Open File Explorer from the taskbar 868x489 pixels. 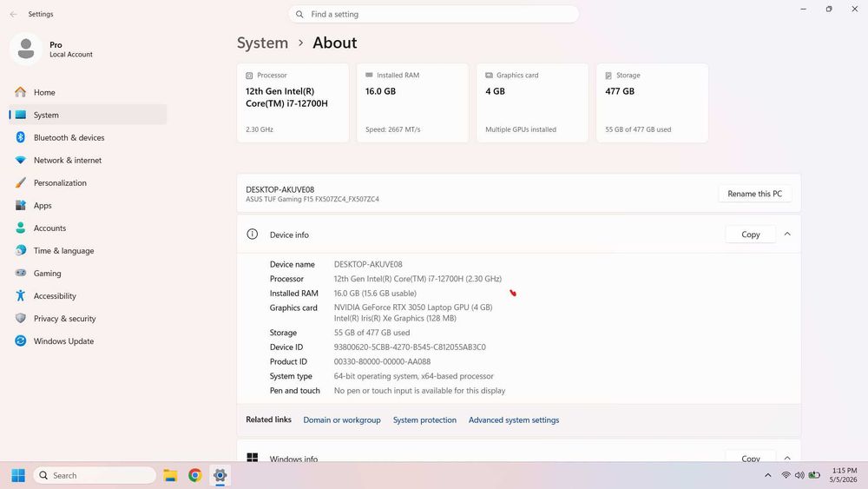(170, 475)
